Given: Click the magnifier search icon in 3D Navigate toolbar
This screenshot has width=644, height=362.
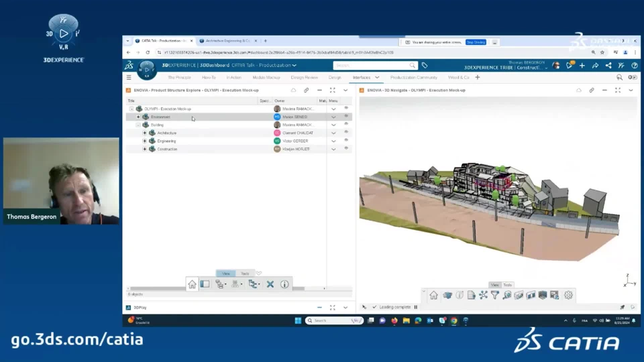Looking at the screenshot, I should pyautogui.click(x=507, y=295).
